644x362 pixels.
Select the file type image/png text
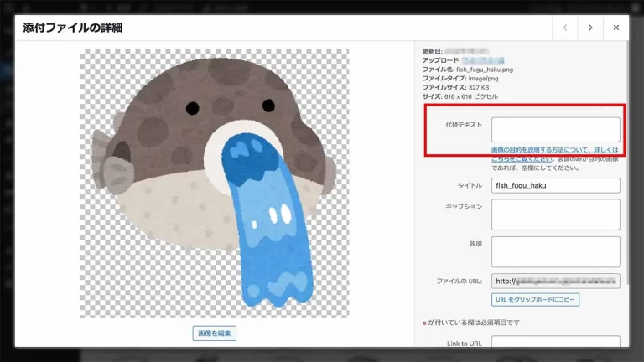pos(483,79)
